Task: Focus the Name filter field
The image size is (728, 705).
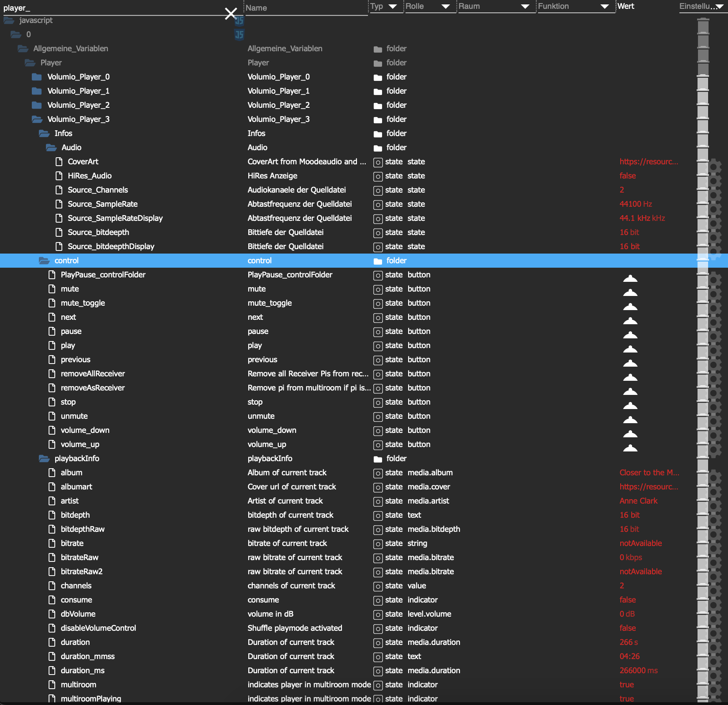Action: [306, 8]
